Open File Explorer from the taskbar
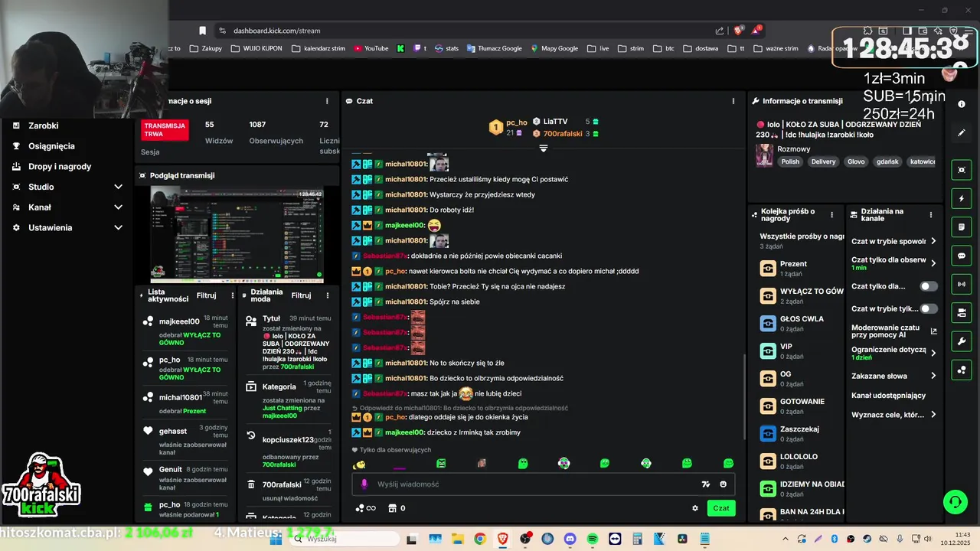This screenshot has height=551, width=980. 456,539
